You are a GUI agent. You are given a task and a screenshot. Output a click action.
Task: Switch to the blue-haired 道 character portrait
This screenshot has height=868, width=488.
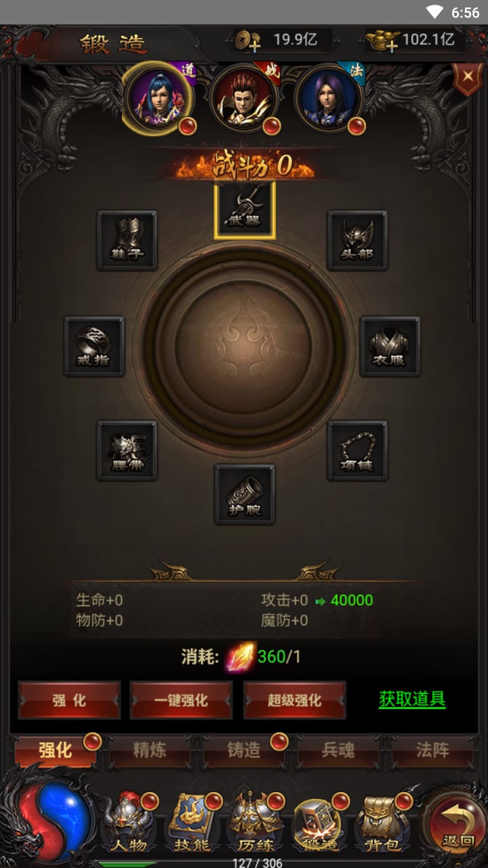click(x=158, y=99)
